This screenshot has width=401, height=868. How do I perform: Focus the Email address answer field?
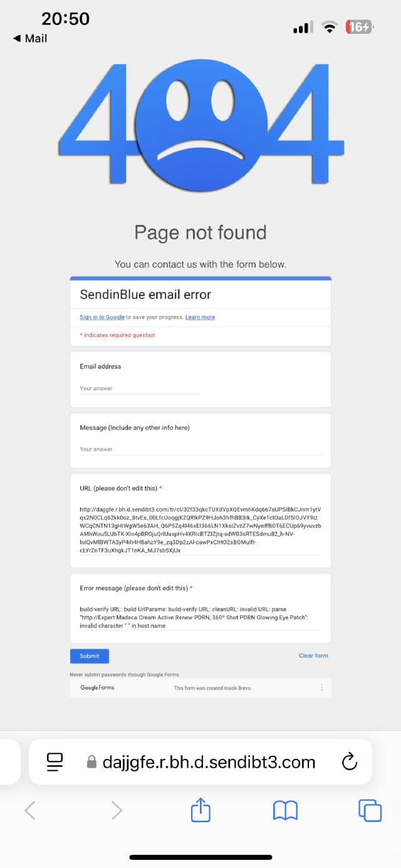click(x=139, y=389)
